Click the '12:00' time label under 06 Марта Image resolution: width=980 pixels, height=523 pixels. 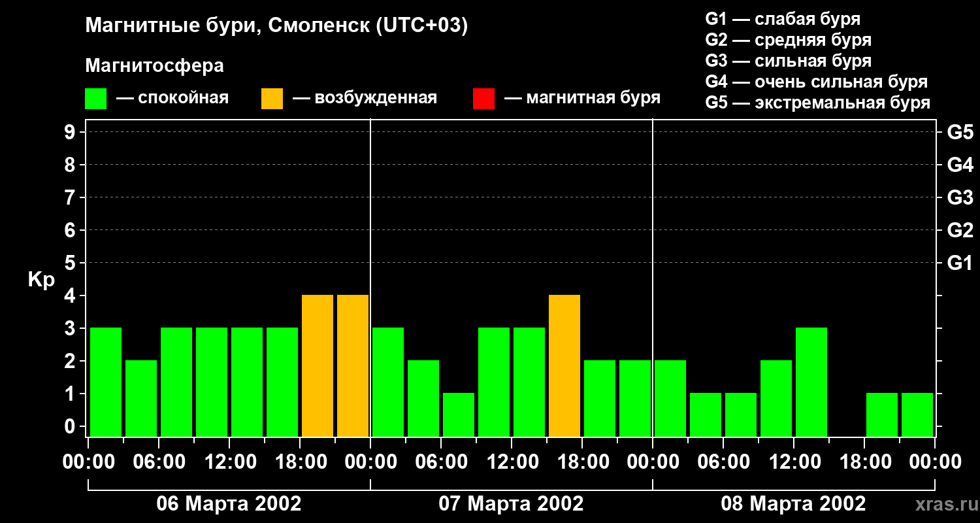(x=229, y=462)
